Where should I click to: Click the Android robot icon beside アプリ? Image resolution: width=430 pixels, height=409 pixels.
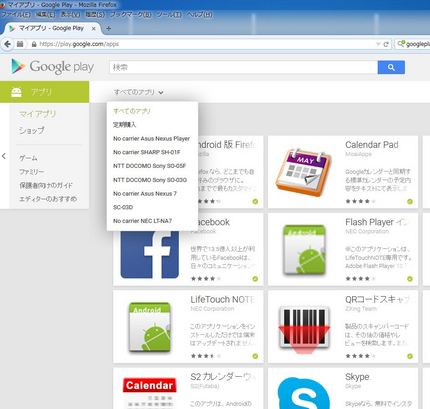tap(16, 92)
